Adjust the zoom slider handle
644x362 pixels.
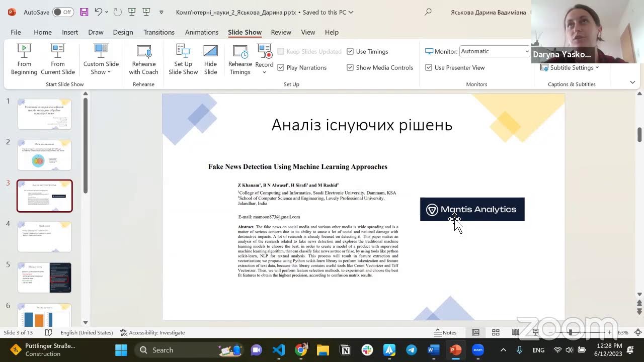tap(570, 332)
